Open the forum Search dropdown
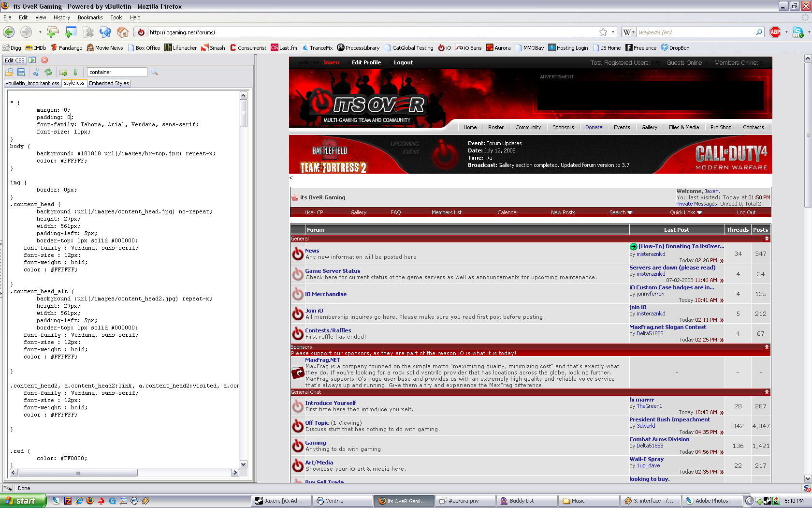 coord(621,212)
